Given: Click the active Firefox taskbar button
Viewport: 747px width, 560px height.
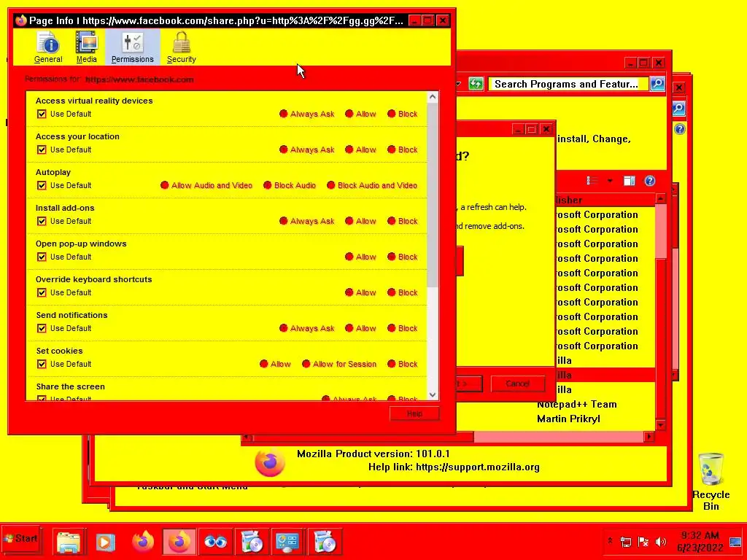Looking at the screenshot, I should (179, 542).
